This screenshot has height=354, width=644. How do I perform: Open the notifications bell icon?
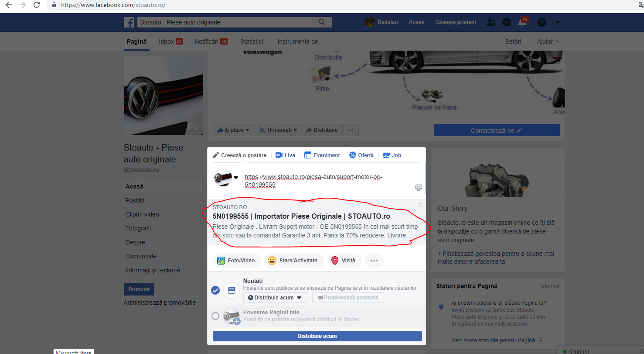click(x=522, y=22)
